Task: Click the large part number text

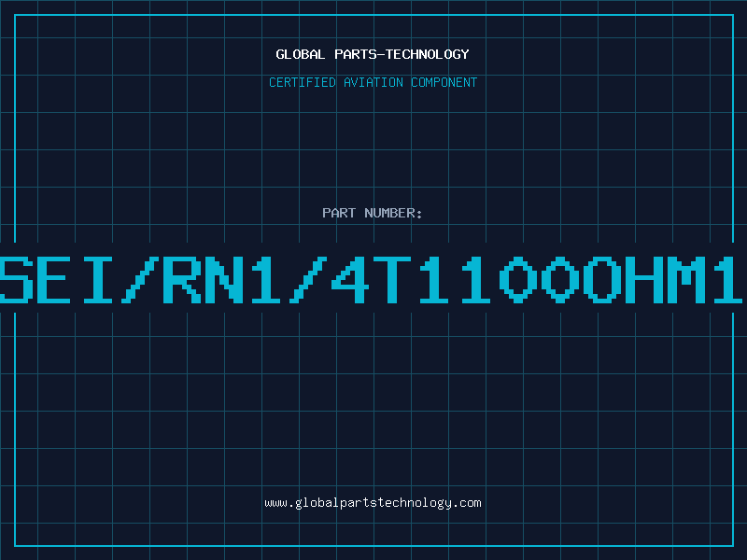Action: (371, 280)
